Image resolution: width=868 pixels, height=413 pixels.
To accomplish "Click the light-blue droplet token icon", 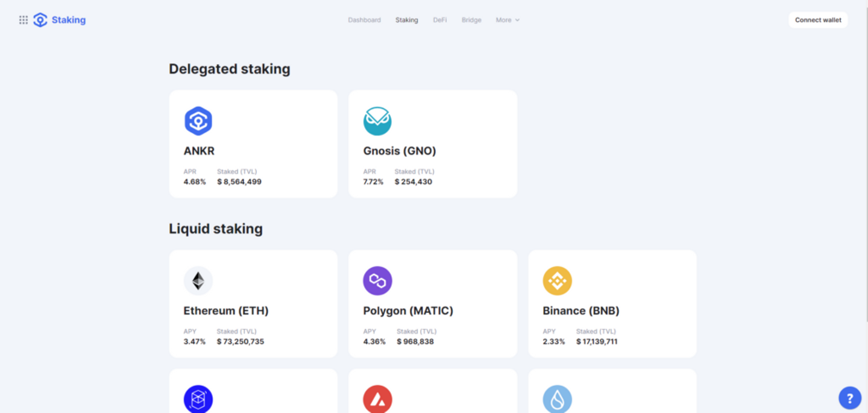I will tap(557, 399).
